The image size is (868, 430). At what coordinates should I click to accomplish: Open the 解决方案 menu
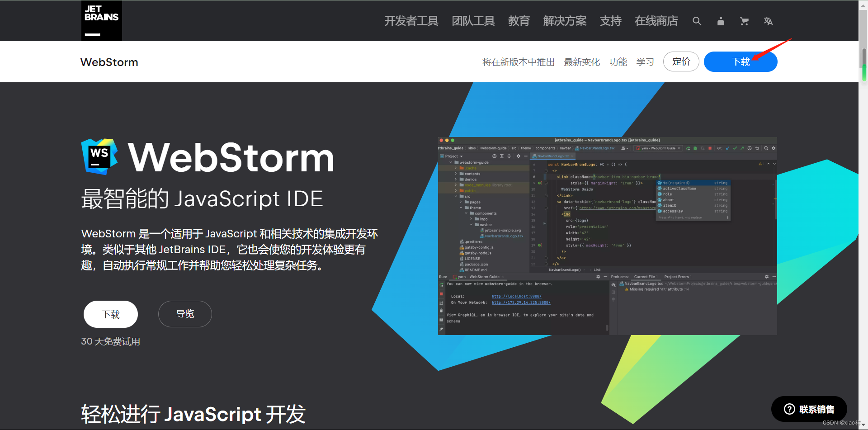[x=565, y=21]
